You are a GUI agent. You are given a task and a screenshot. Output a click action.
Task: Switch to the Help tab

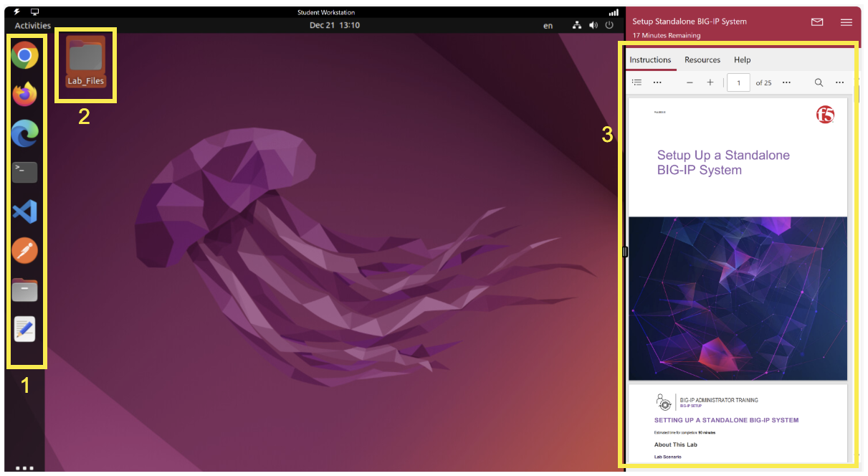[x=743, y=59]
